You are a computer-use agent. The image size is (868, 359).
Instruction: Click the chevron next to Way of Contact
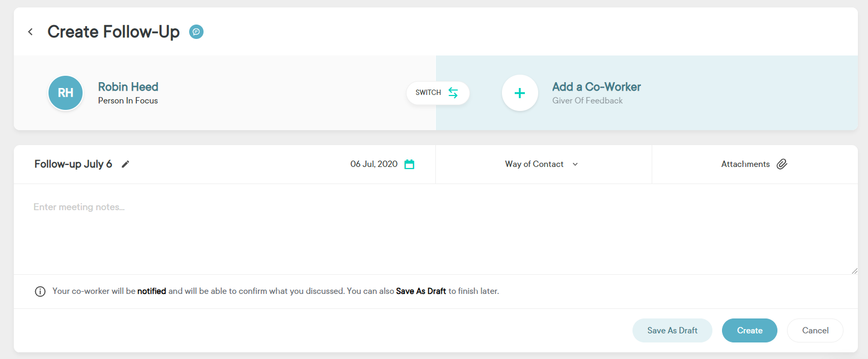tap(575, 164)
